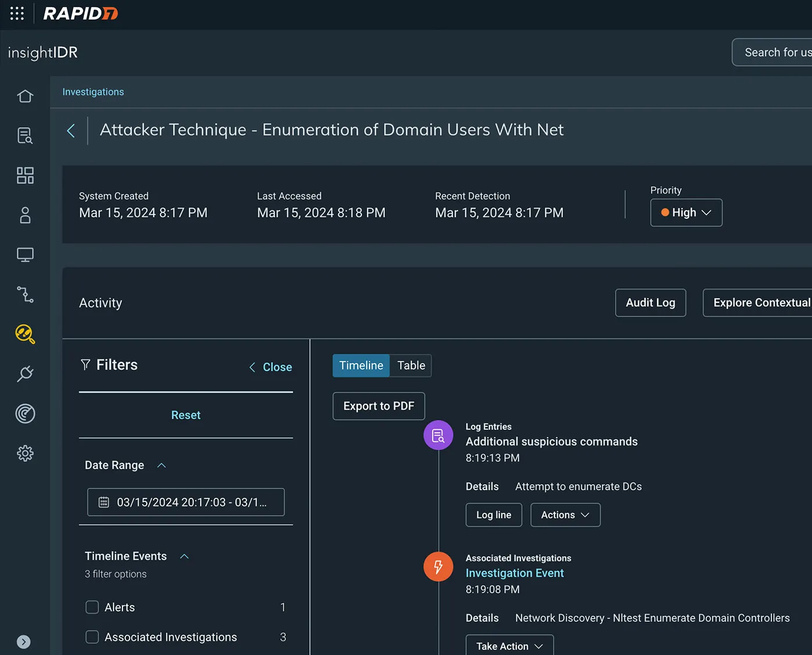Collapse the Timeline Events filter section
812x655 pixels.
(184, 556)
